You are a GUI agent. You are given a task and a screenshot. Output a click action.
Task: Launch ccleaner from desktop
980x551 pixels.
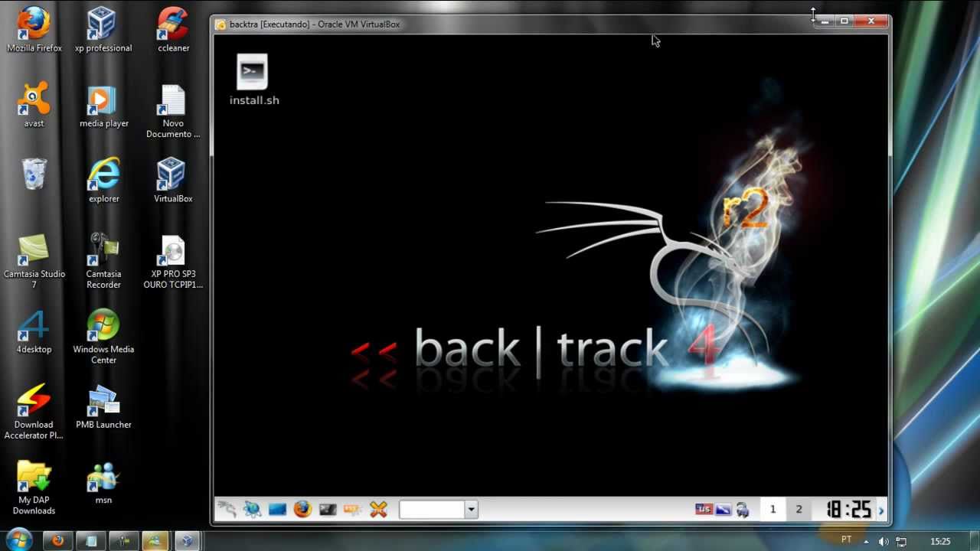tap(173, 31)
